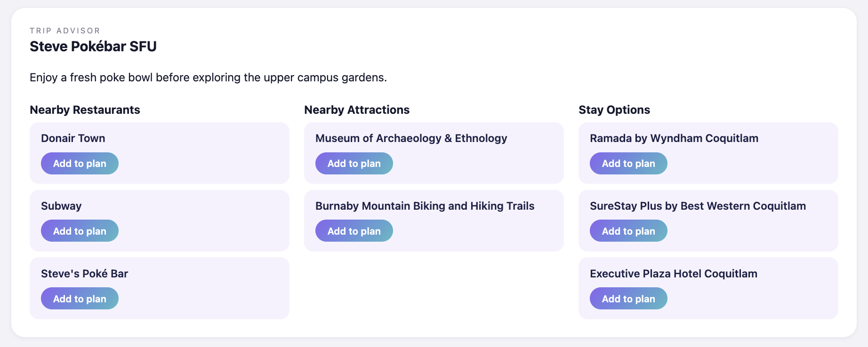Add SureStay Plus Best Western to plan
This screenshot has height=347, width=868.
coord(628,231)
